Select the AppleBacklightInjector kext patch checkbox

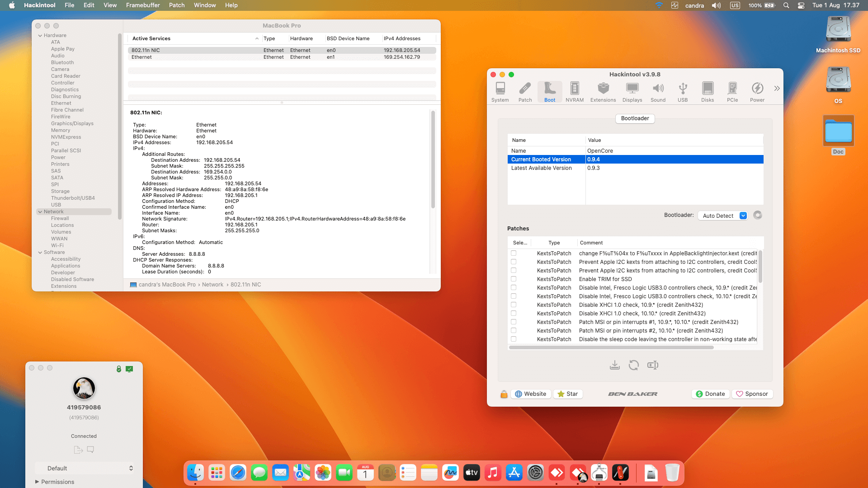coord(513,253)
